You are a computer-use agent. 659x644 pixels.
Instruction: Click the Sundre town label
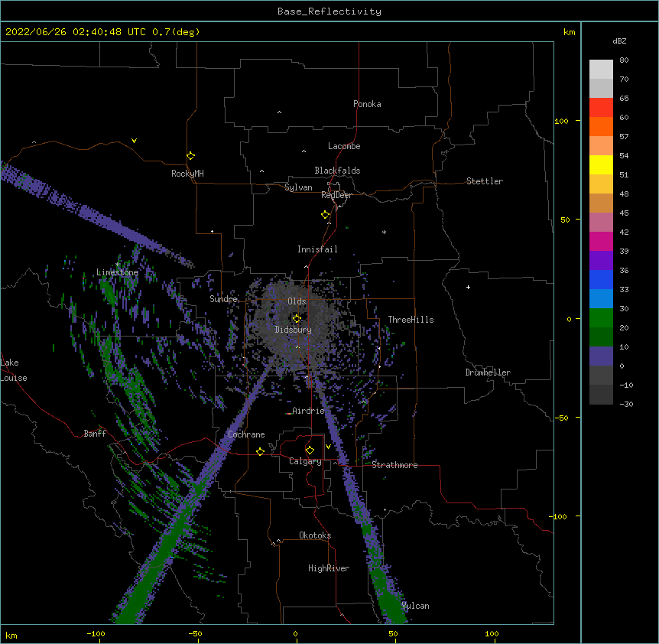tap(223, 299)
